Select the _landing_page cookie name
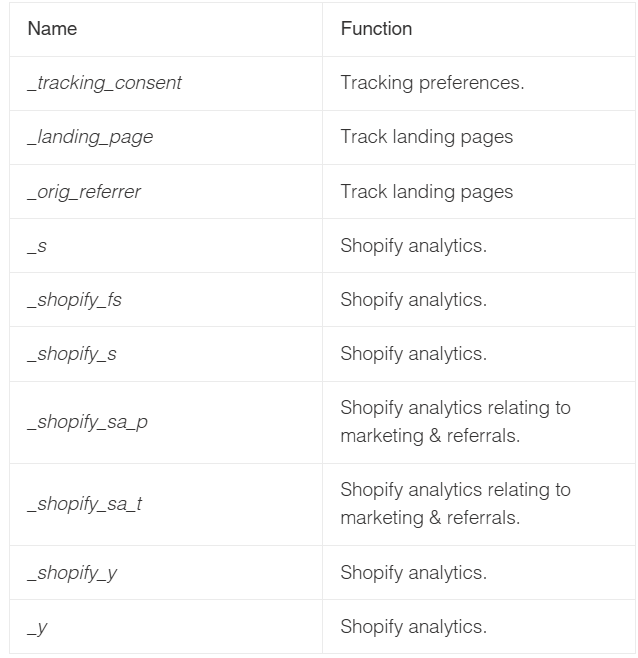The height and width of the screenshot is (658, 638). tap(90, 137)
